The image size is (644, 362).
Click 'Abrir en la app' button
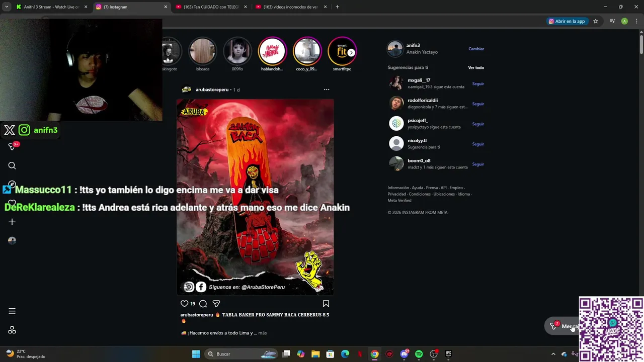[x=567, y=21]
